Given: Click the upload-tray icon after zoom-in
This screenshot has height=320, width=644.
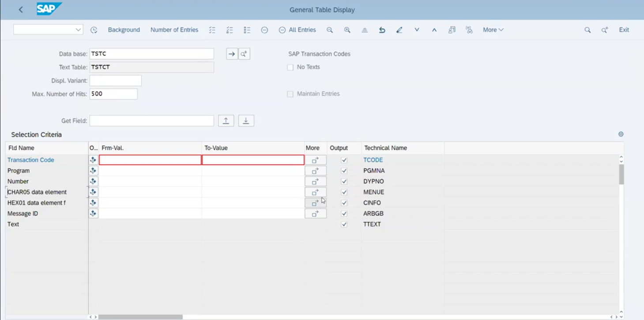Looking at the screenshot, I should (x=365, y=30).
